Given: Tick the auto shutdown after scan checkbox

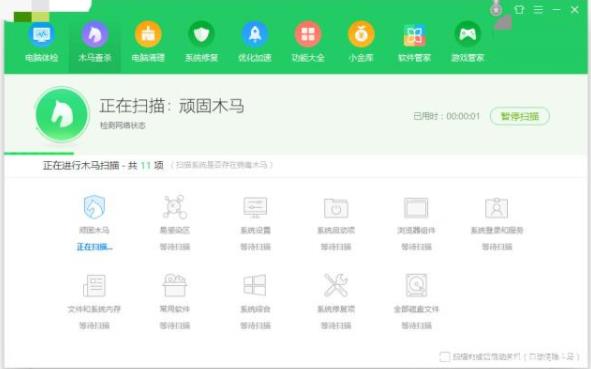Looking at the screenshot, I should pos(444,356).
